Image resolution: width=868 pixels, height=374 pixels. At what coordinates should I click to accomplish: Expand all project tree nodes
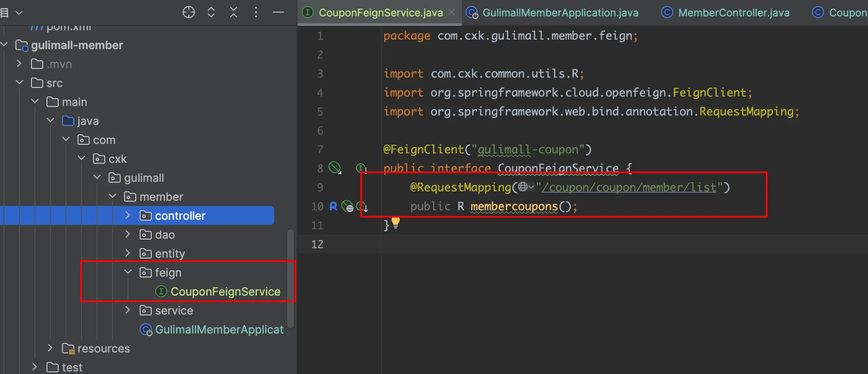point(211,12)
